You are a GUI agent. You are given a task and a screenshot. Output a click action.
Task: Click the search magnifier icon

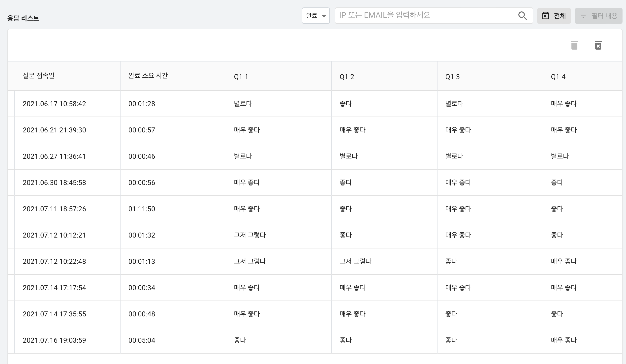tap(522, 16)
